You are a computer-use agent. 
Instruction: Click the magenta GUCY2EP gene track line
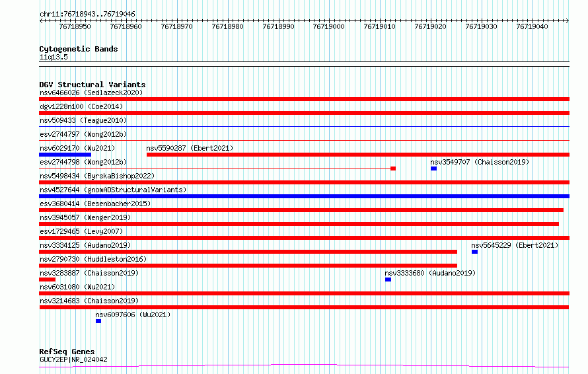click(x=304, y=365)
